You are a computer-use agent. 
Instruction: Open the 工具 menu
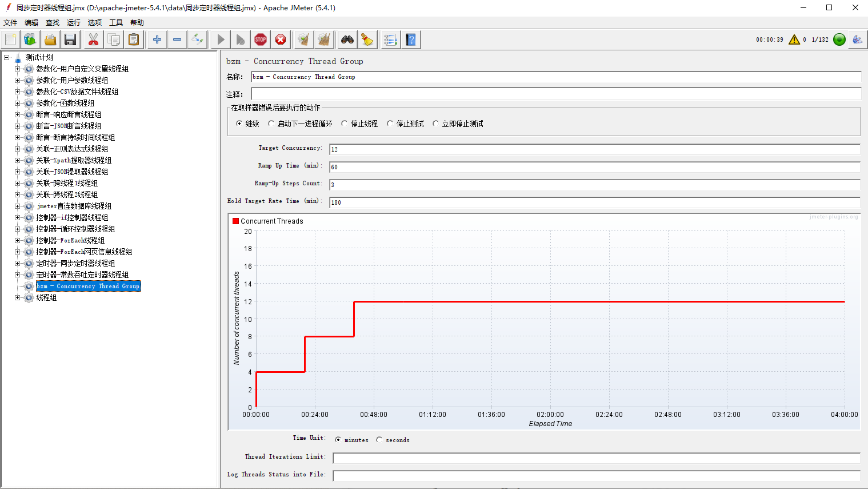coord(116,22)
